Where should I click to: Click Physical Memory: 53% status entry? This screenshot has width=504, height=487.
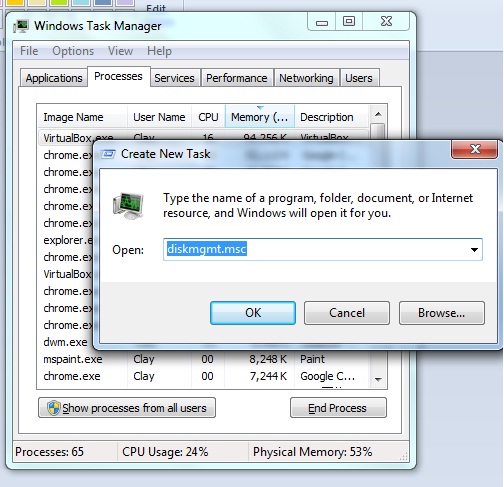coord(312,452)
